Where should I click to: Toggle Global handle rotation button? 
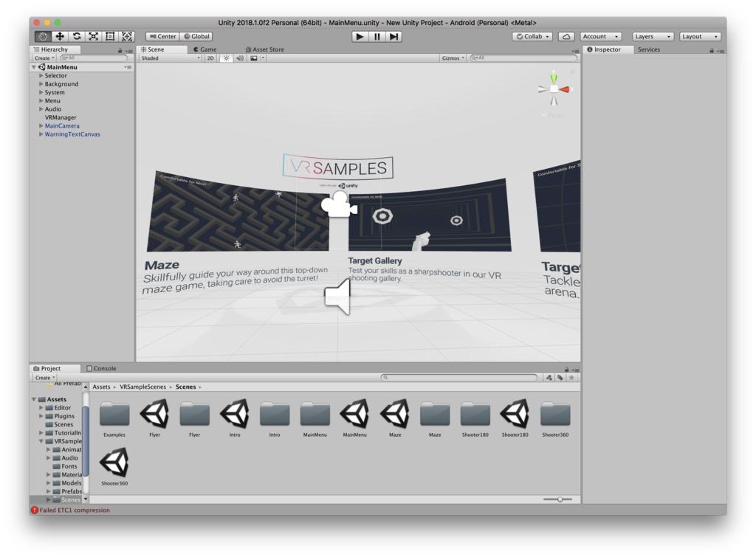click(x=196, y=37)
